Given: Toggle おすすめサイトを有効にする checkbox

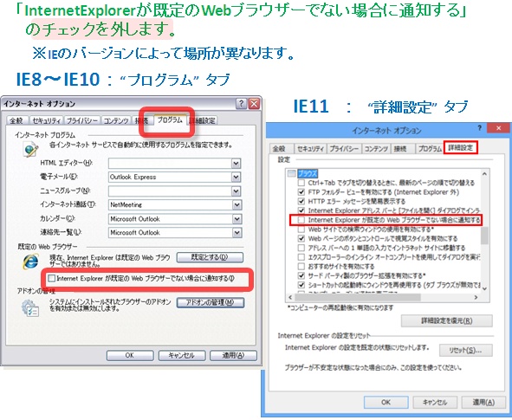Looking at the screenshot, I should 301,267.
